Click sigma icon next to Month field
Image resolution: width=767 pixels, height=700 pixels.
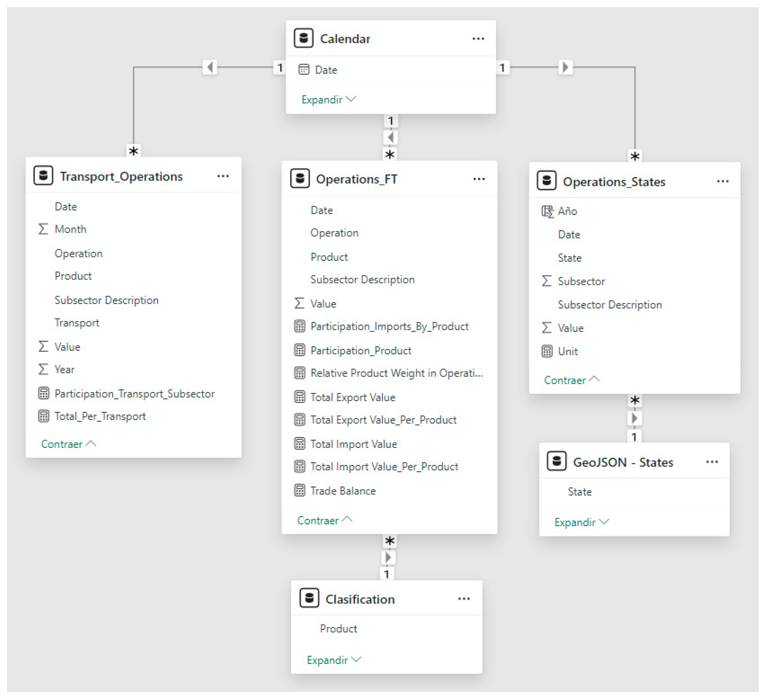(43, 229)
